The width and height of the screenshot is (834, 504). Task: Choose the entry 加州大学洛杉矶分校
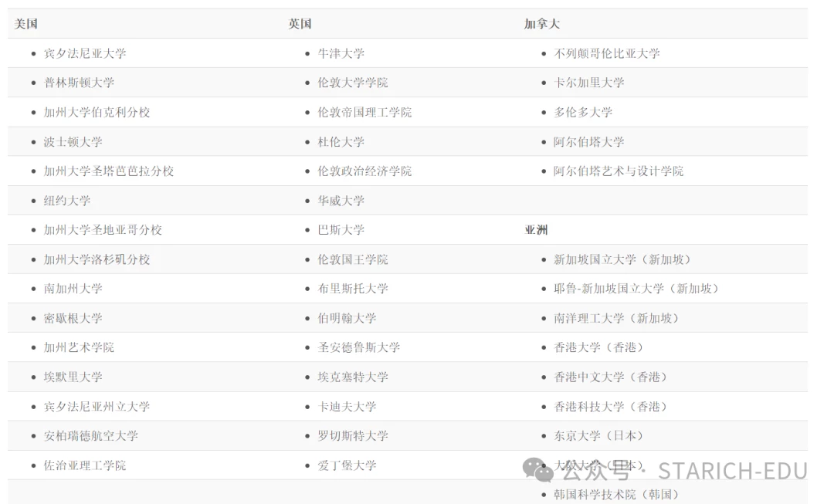[x=97, y=259]
